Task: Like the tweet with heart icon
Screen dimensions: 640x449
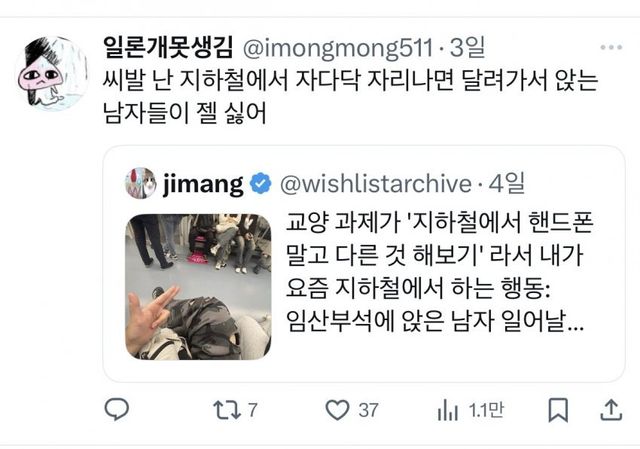Action: tap(337, 410)
